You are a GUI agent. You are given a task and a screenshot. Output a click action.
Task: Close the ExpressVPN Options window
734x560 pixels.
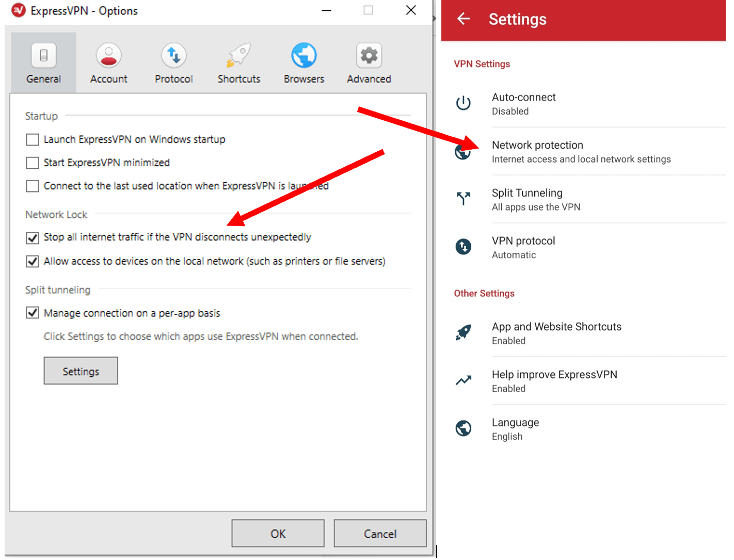coord(411,10)
